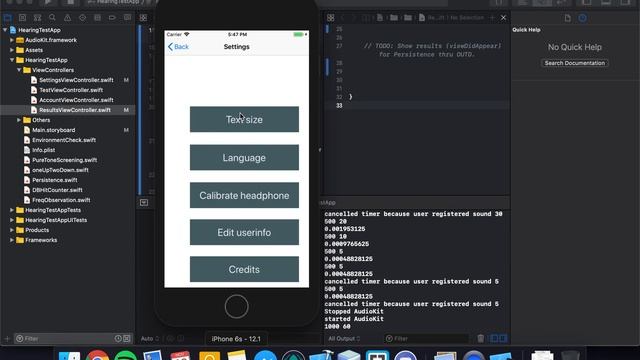Expand the Frameworks folder

pyautogui.click(x=12, y=240)
